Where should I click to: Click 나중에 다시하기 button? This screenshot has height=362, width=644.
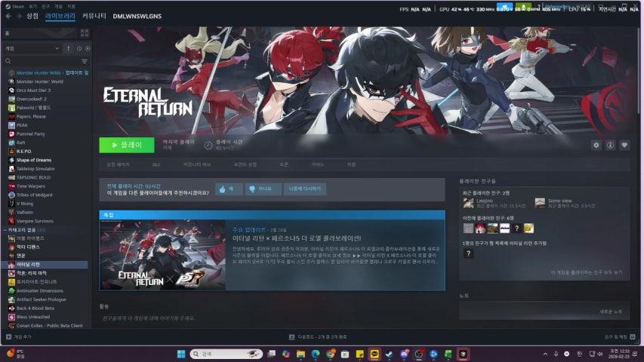(x=305, y=189)
